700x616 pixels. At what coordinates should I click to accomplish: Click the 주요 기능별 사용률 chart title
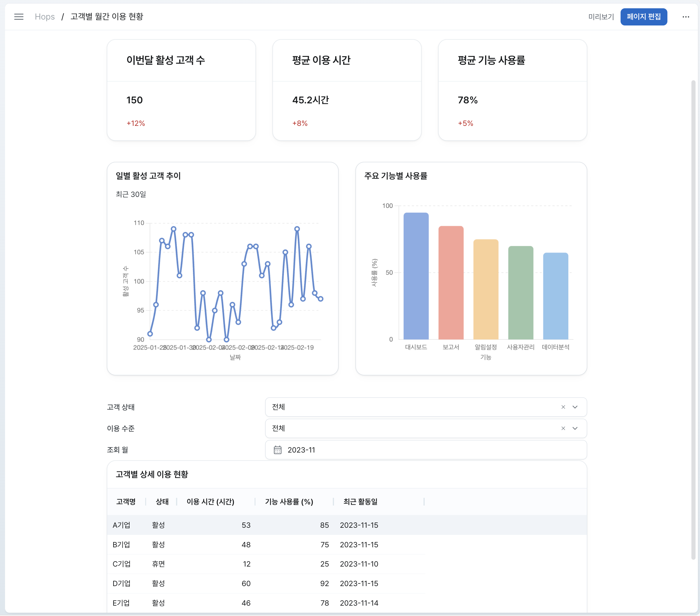tap(396, 176)
